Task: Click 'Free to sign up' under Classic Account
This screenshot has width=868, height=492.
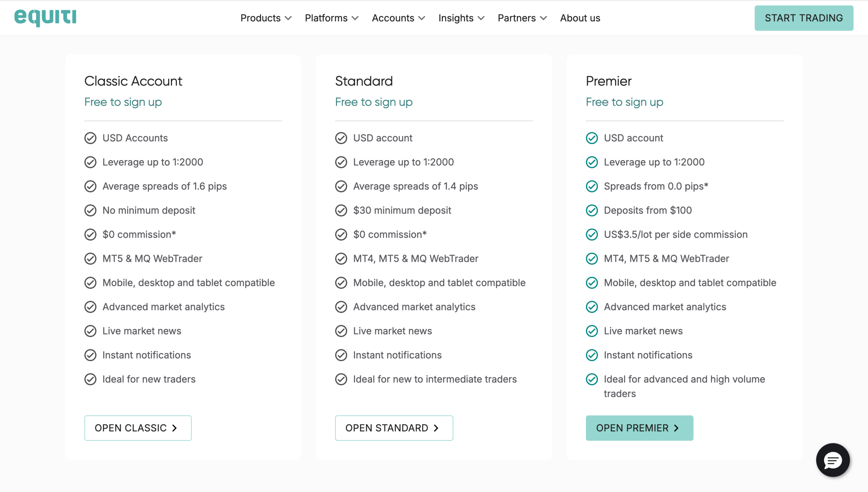Action: pyautogui.click(x=123, y=102)
